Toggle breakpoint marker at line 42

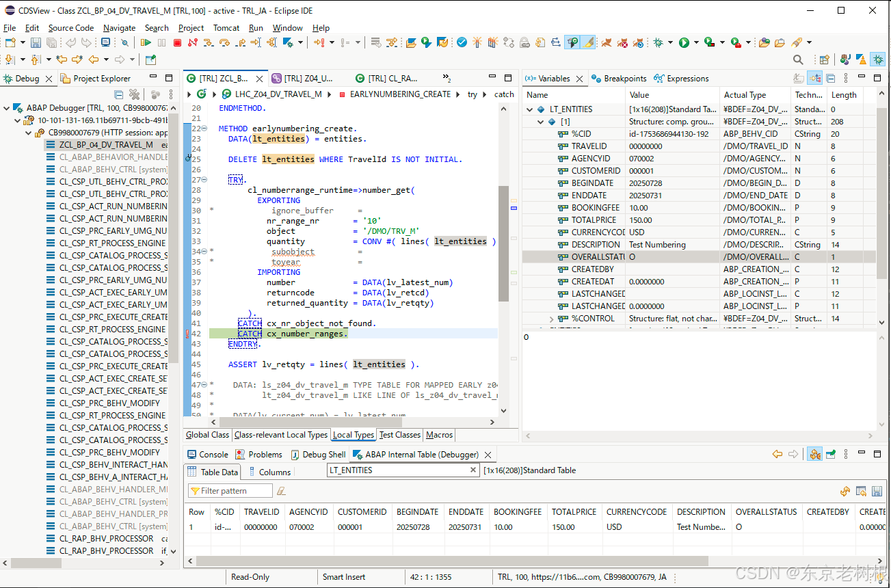187,334
